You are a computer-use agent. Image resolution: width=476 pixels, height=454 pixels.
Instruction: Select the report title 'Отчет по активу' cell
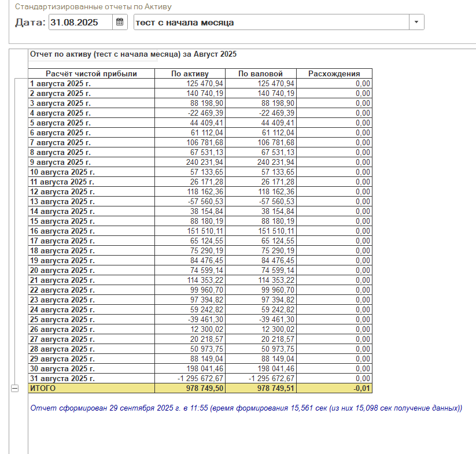point(133,54)
